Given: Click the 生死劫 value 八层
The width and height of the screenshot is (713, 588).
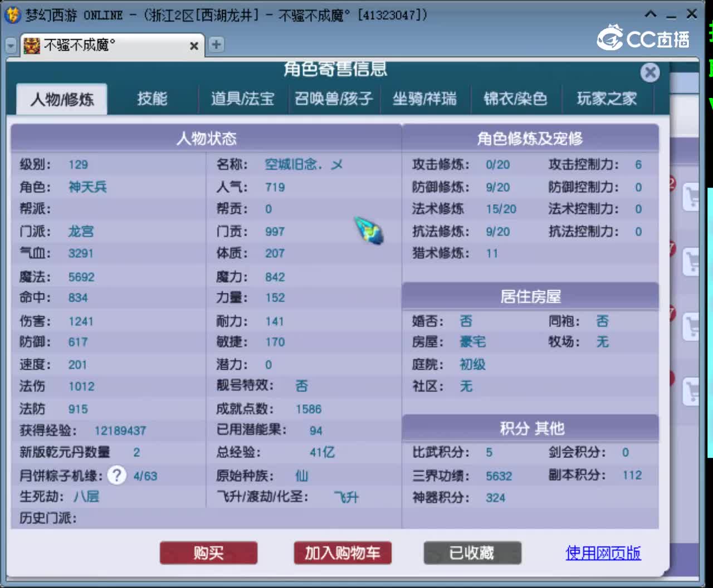Looking at the screenshot, I should (x=86, y=496).
